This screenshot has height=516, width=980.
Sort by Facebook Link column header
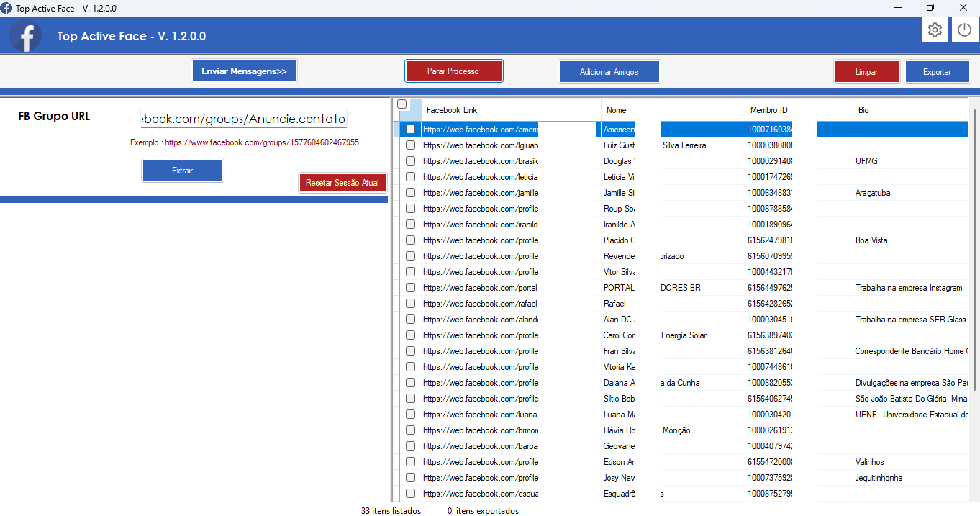(x=511, y=110)
